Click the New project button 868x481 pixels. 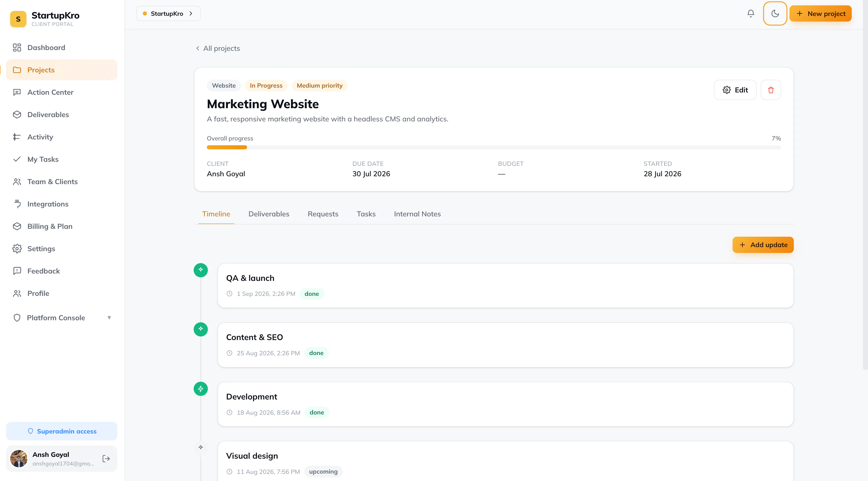[x=820, y=13]
